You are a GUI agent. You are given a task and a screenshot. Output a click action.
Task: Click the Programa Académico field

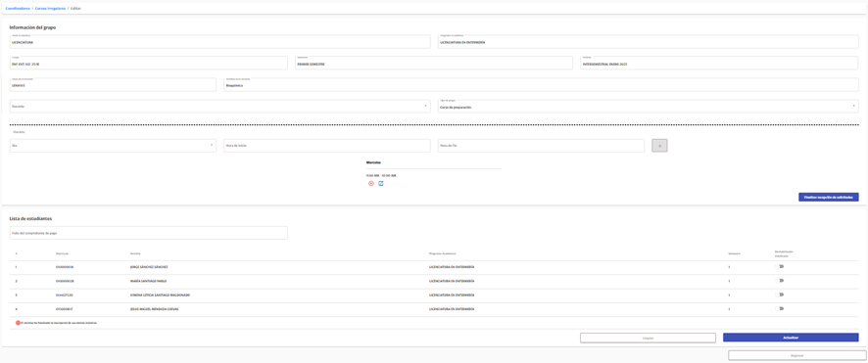[649, 42]
